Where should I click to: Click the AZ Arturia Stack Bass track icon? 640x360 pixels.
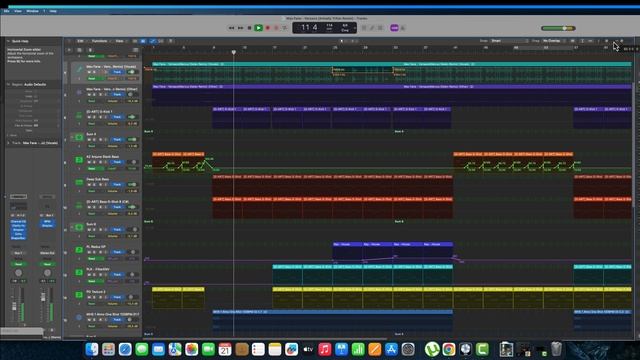79,160
